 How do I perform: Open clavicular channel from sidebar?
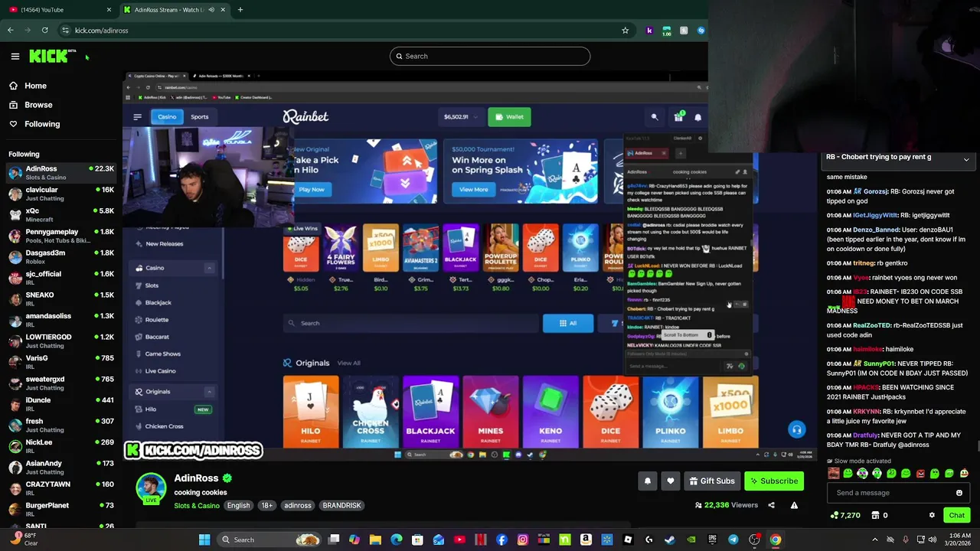click(61, 194)
